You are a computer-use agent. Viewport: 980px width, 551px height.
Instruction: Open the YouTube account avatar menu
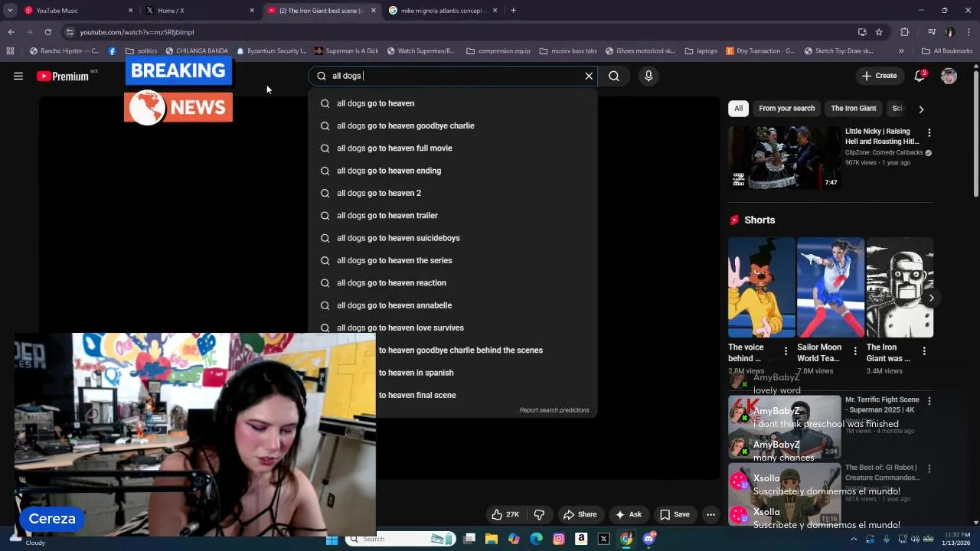click(x=949, y=76)
